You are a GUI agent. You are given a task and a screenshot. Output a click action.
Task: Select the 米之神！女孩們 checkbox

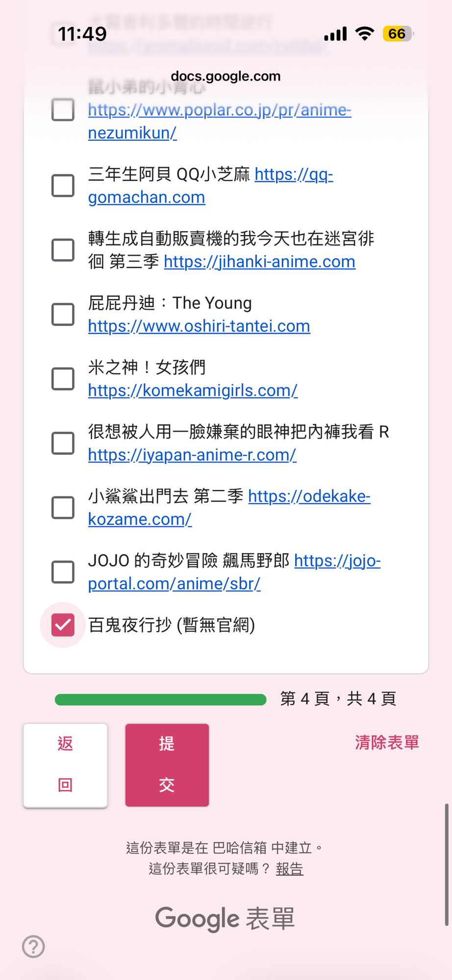click(x=63, y=379)
